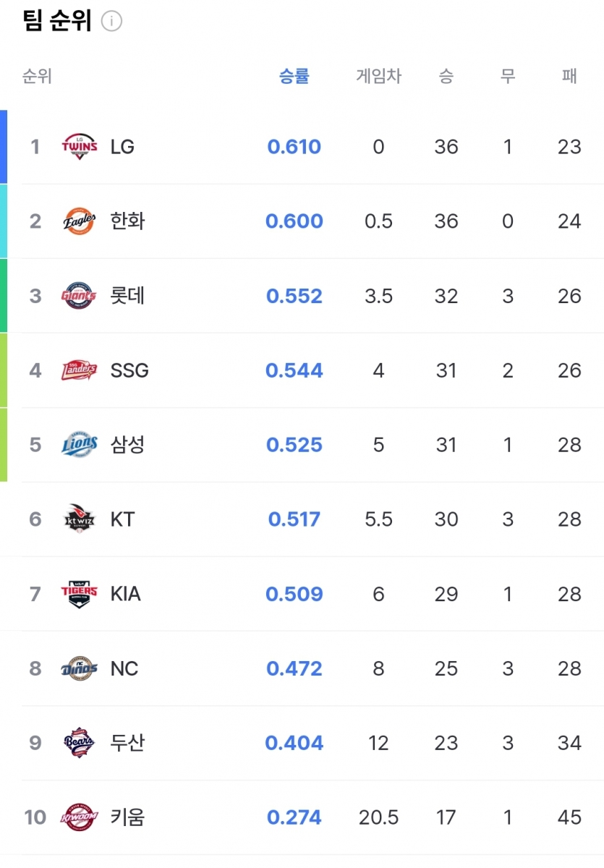Select the 패 column header

click(x=569, y=76)
